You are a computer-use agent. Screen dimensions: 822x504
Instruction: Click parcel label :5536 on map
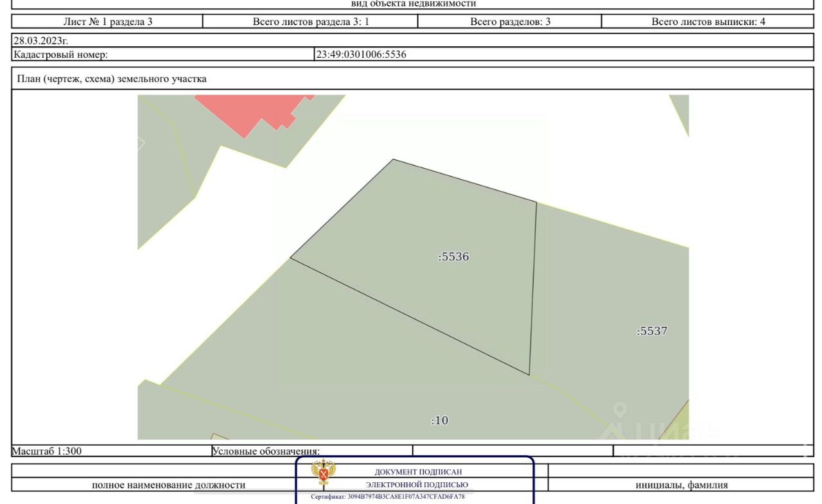453,257
